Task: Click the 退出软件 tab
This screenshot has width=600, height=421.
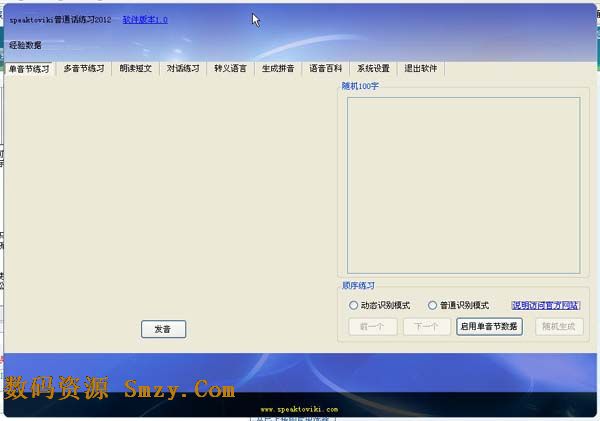Action: click(421, 69)
